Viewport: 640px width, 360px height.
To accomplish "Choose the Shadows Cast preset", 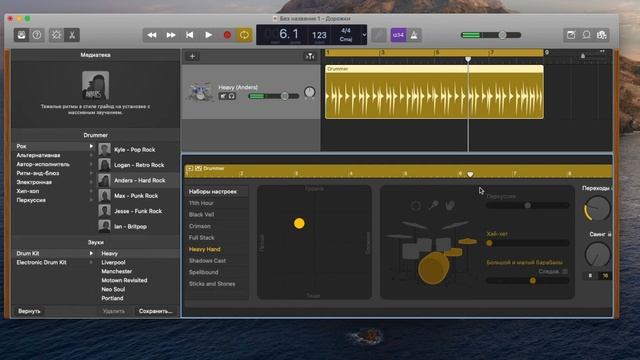I will click(207, 260).
